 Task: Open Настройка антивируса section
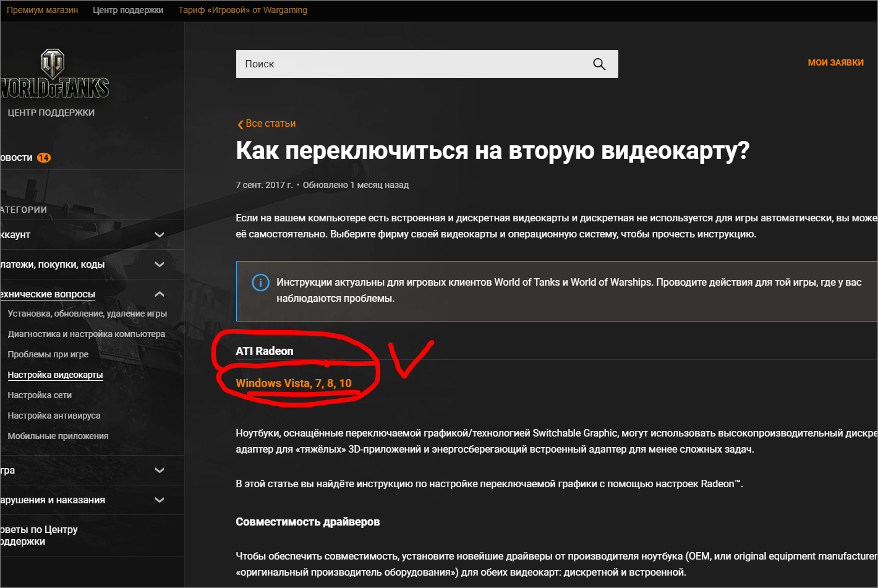(x=54, y=415)
